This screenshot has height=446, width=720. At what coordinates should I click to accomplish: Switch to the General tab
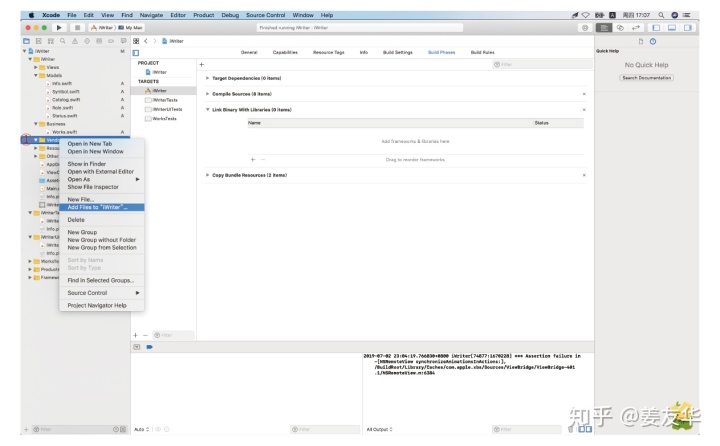pos(249,52)
